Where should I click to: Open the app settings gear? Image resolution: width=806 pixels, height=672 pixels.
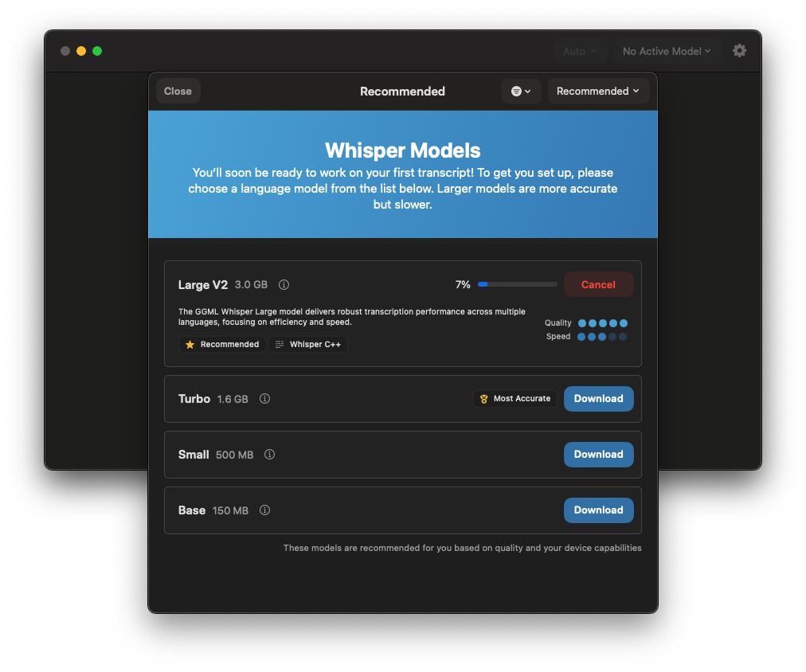739,50
